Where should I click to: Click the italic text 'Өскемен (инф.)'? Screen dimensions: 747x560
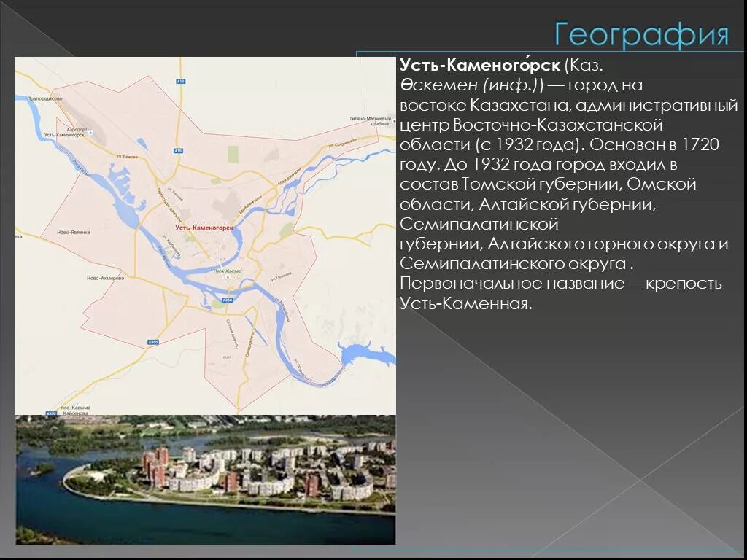[469, 85]
